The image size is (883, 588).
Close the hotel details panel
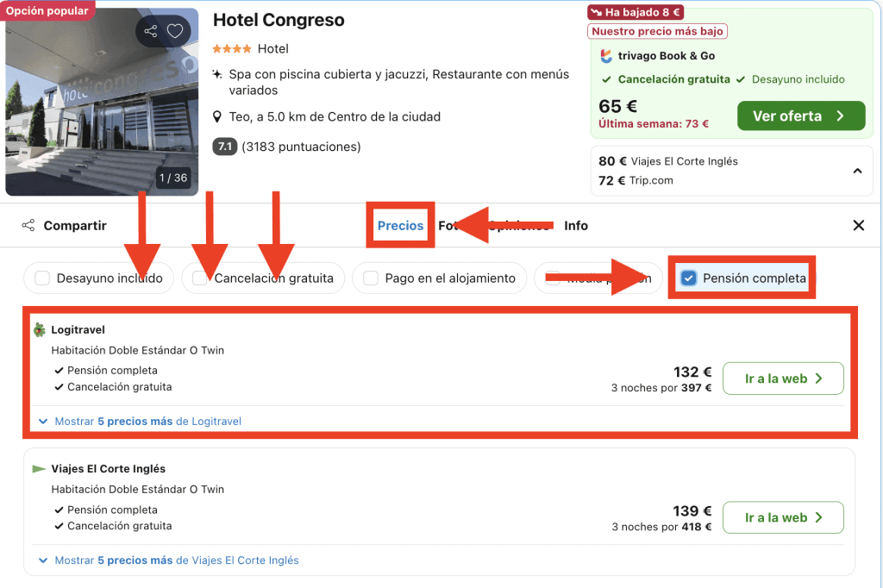tap(858, 225)
